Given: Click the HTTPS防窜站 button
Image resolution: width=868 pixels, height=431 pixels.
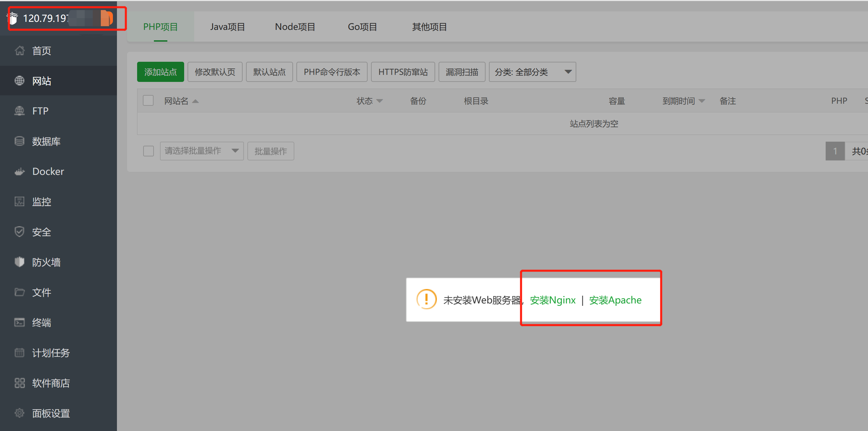Looking at the screenshot, I should tap(403, 72).
